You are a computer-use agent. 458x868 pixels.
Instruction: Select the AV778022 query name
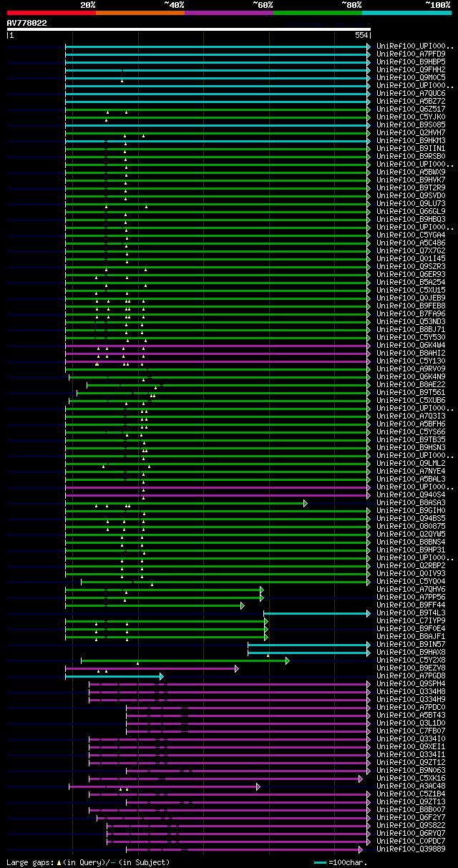click(x=26, y=23)
